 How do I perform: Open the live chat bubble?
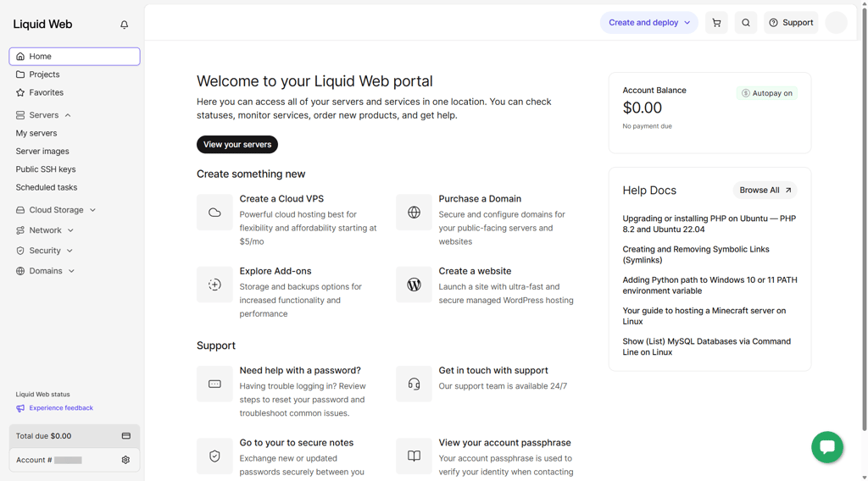click(x=827, y=447)
